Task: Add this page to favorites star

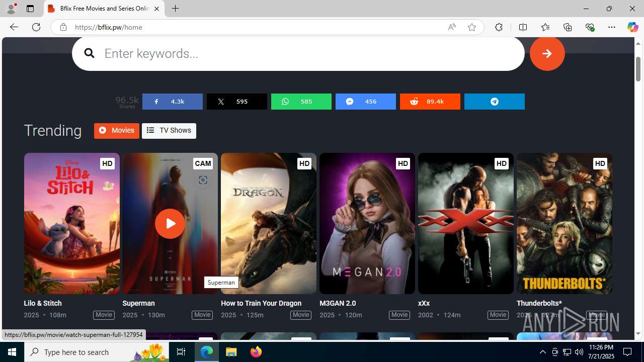Action: [x=472, y=27]
